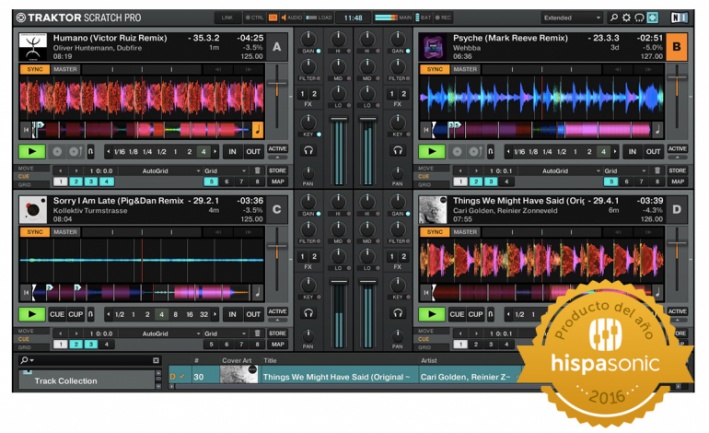709x433 pixels.
Task: Click OUT loop button on Deck A
Action: [253, 151]
